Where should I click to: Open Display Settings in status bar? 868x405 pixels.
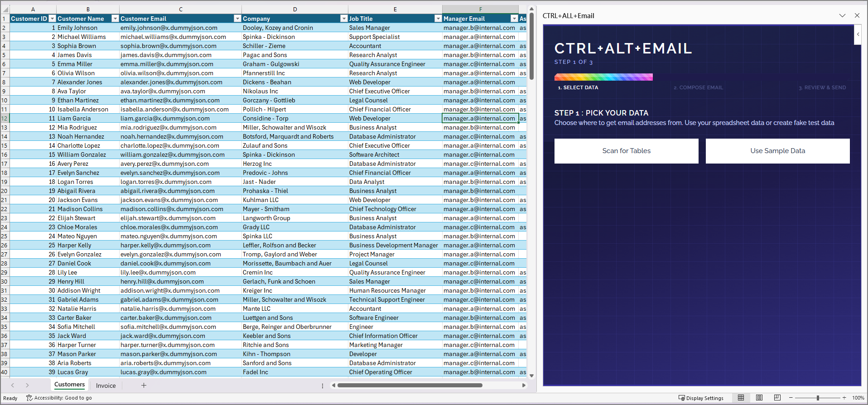tap(701, 398)
